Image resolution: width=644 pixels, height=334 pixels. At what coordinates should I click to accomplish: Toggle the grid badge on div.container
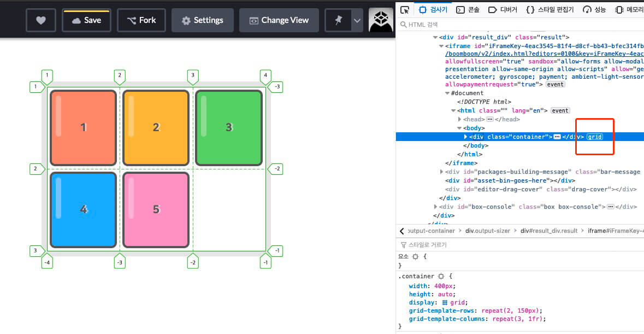click(594, 137)
